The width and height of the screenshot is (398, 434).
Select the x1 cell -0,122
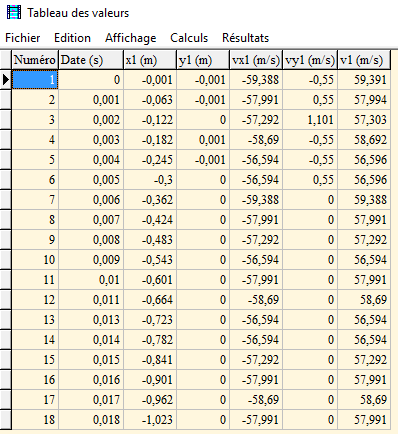coord(150,120)
